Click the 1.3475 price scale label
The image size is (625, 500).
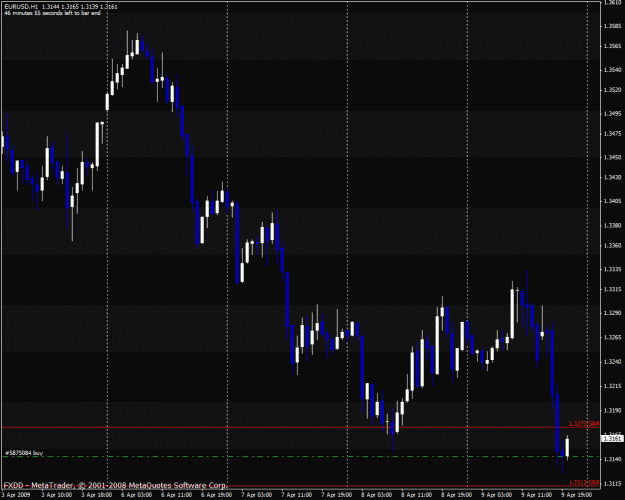[x=612, y=134]
